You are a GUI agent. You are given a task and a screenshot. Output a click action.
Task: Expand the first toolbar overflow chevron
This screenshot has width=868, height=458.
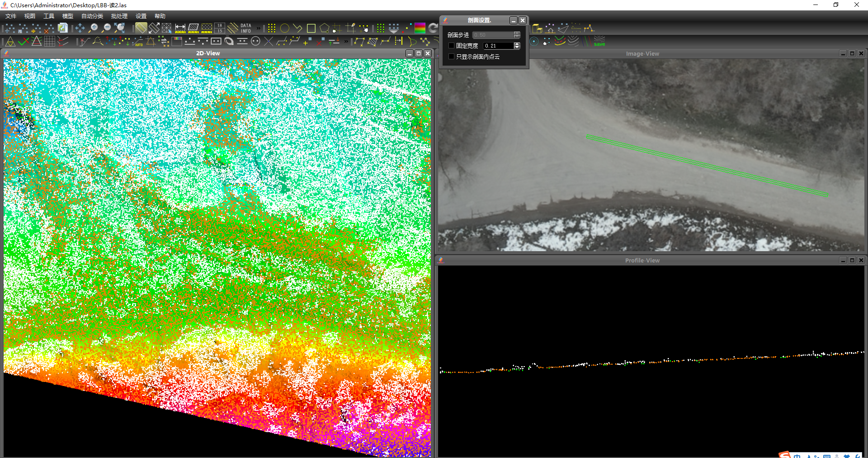point(259,29)
